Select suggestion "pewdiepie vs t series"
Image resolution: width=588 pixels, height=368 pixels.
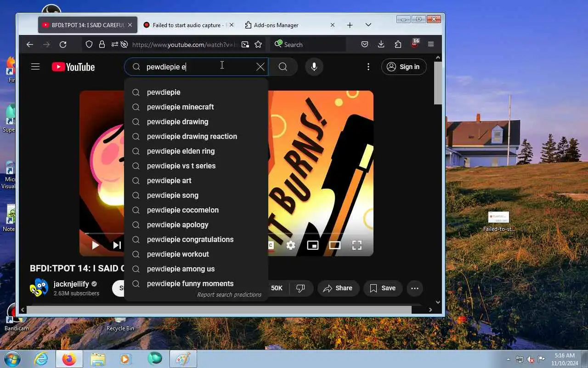tap(196, 166)
